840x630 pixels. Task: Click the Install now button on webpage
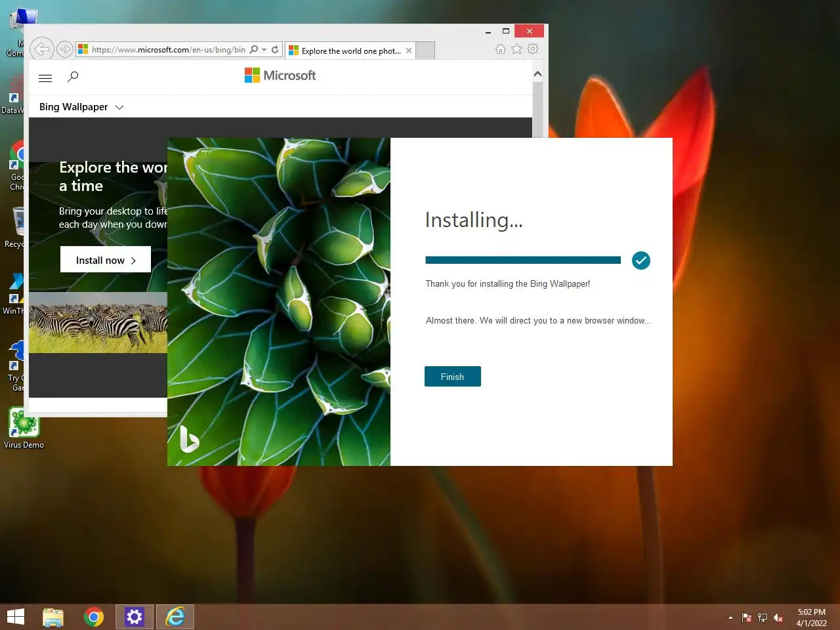(x=106, y=260)
